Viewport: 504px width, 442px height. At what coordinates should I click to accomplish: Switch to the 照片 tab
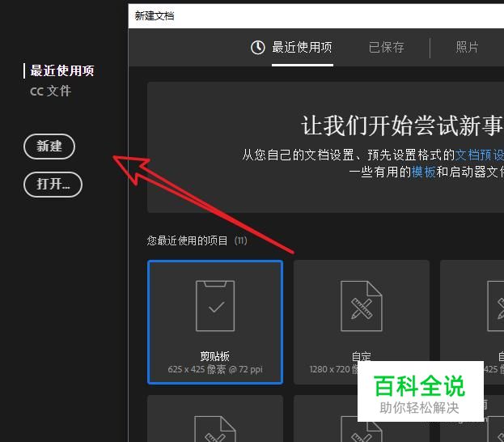(467, 47)
